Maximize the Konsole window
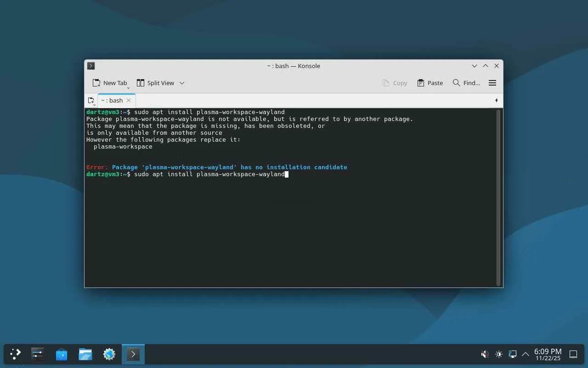Viewport: 588px width, 368px height. pos(486,66)
